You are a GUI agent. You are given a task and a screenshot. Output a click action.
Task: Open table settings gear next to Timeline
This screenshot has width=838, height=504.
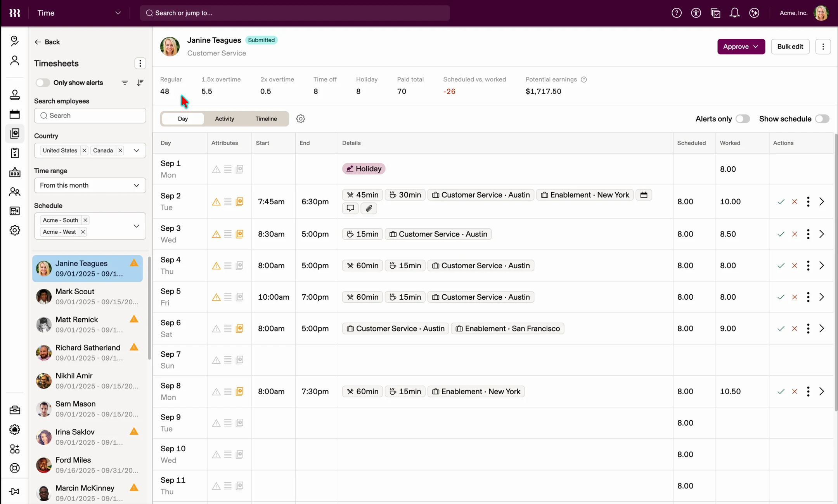301,119
